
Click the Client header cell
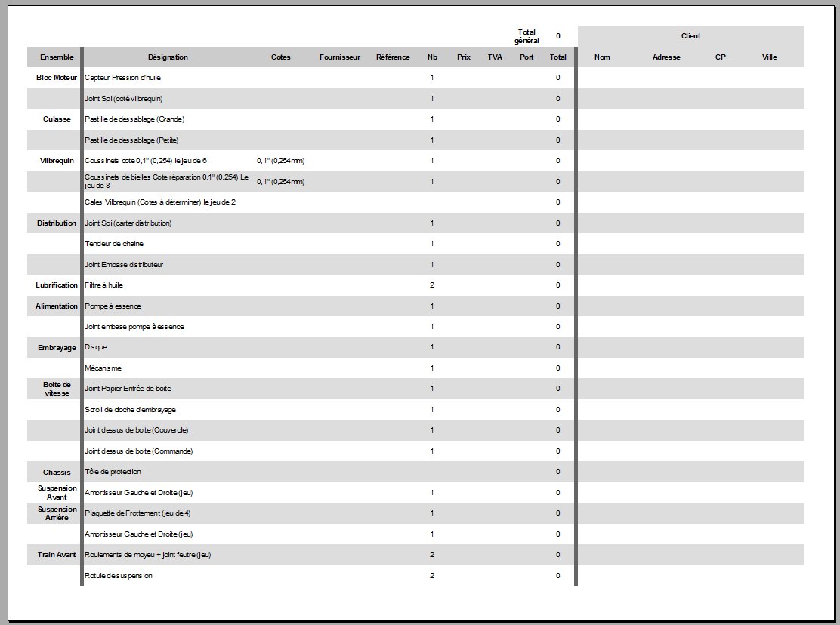pos(690,36)
